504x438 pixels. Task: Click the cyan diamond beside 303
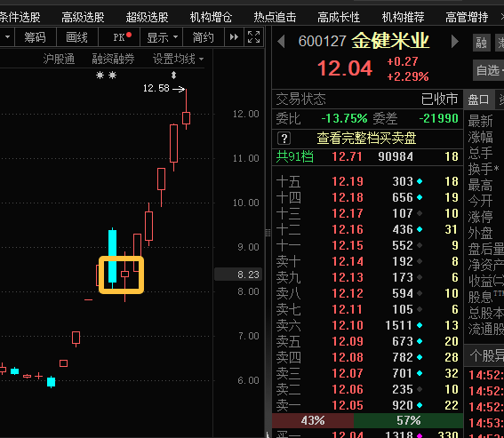click(x=420, y=181)
